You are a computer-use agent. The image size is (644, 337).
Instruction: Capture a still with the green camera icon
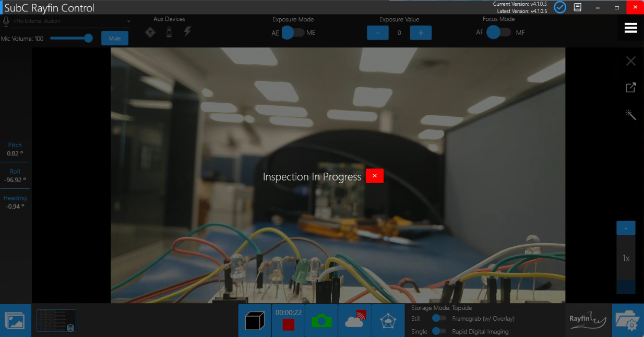(x=321, y=321)
